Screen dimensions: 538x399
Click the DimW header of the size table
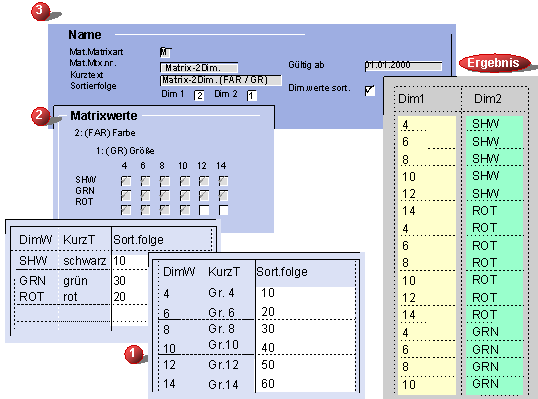click(x=179, y=272)
